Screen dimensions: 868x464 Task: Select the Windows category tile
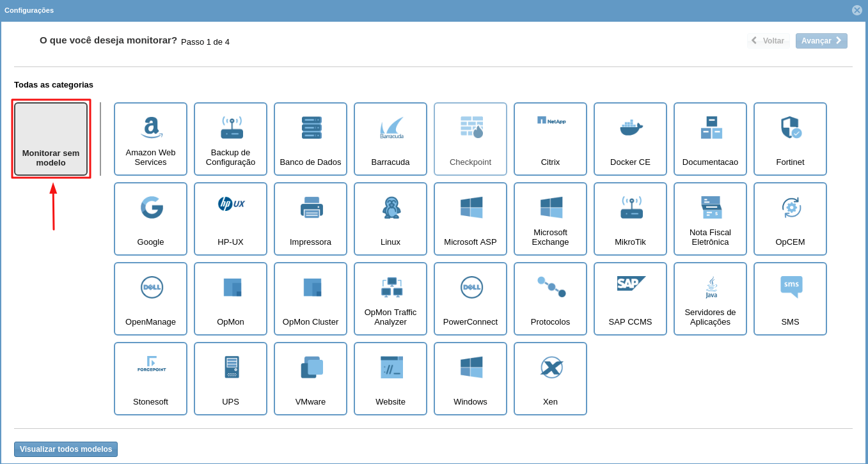point(470,378)
